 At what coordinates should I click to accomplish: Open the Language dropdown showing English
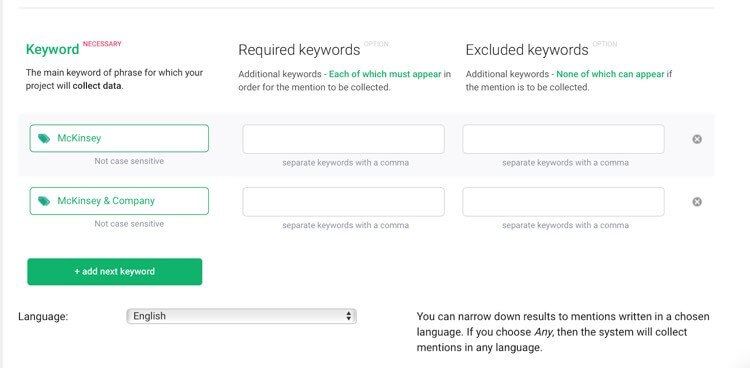242,316
